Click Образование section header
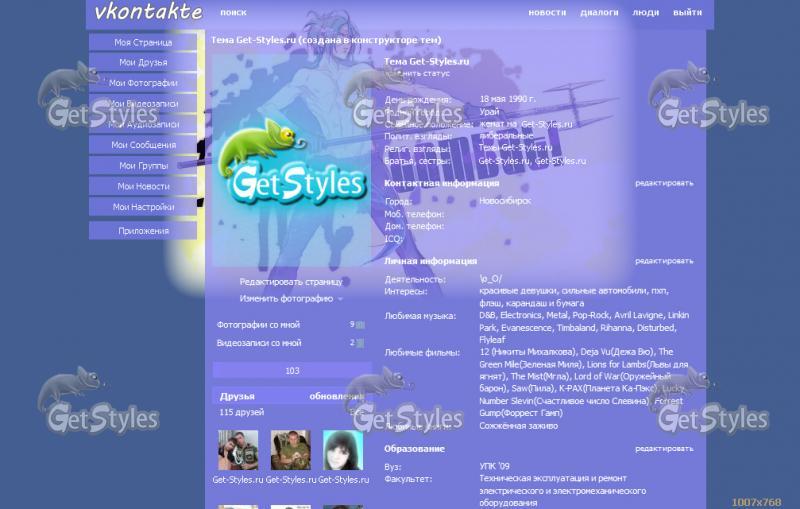This screenshot has width=800, height=509. click(414, 449)
